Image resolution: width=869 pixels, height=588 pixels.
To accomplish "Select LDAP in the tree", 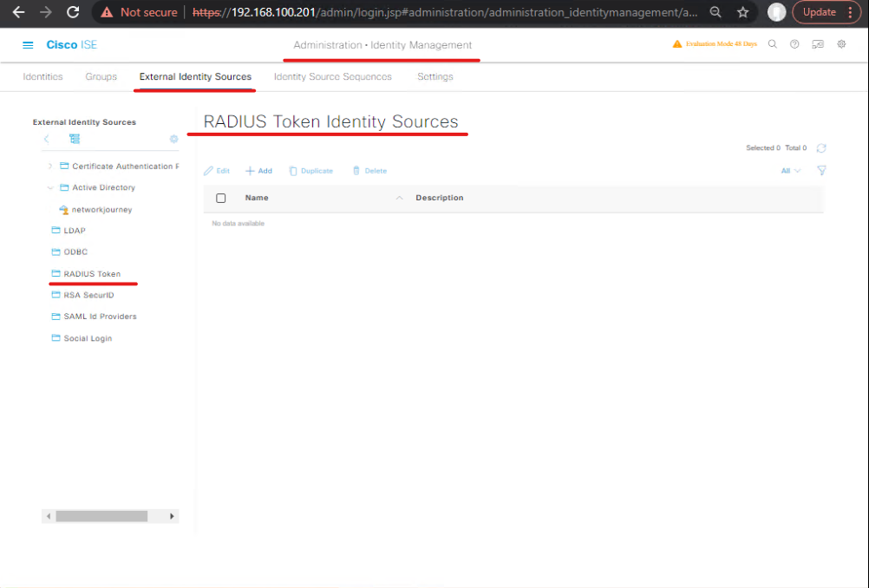I will [x=75, y=231].
